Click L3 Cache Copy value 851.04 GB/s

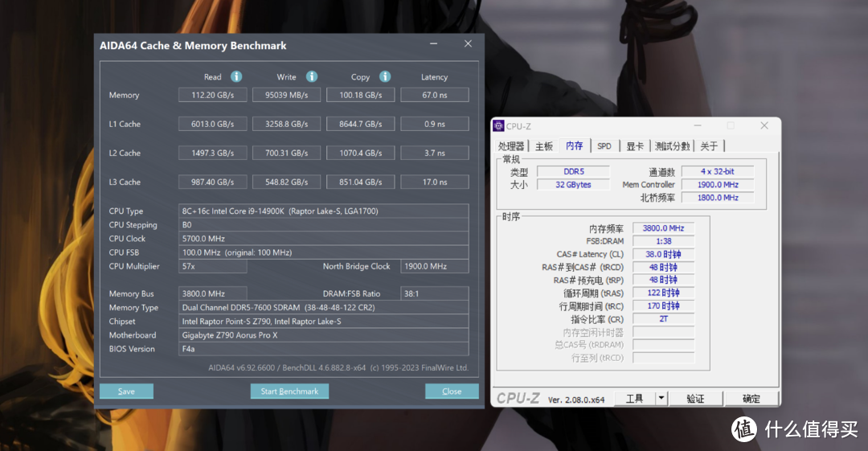point(360,182)
